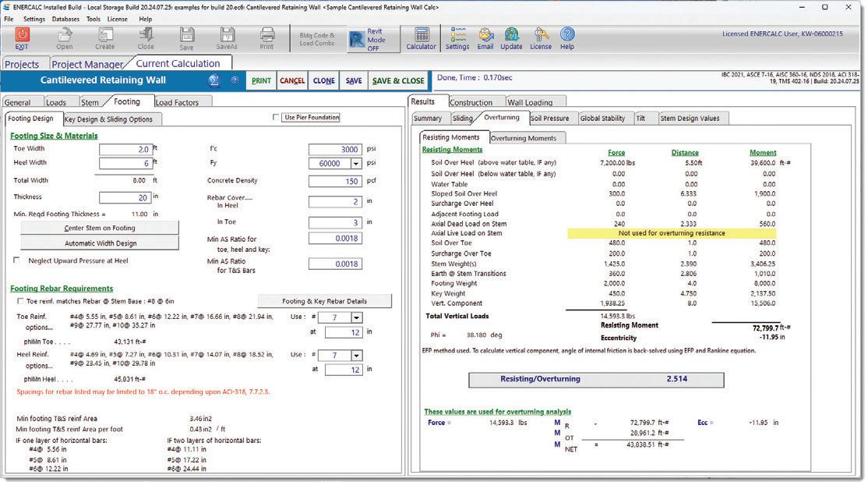This screenshot has height=482, width=868.
Task: Click the Save disk icon
Action: pos(186,38)
